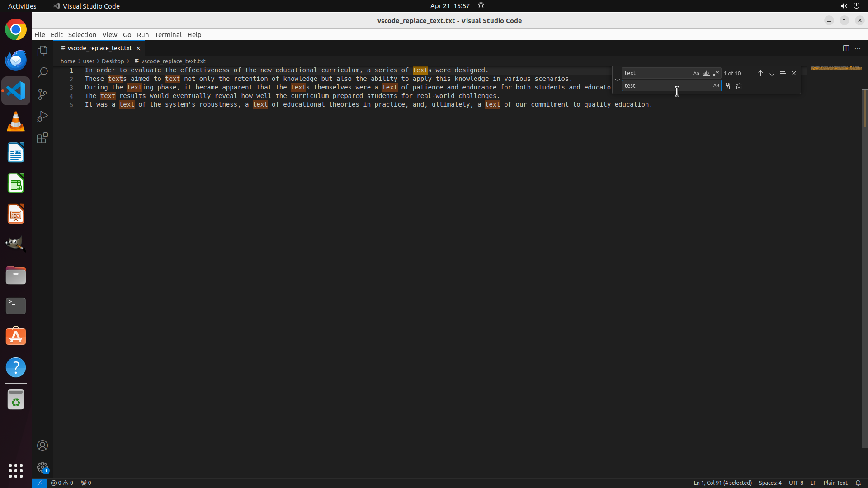Image resolution: width=868 pixels, height=488 pixels.
Task: Open Run and Debug view
Action: (x=42, y=117)
